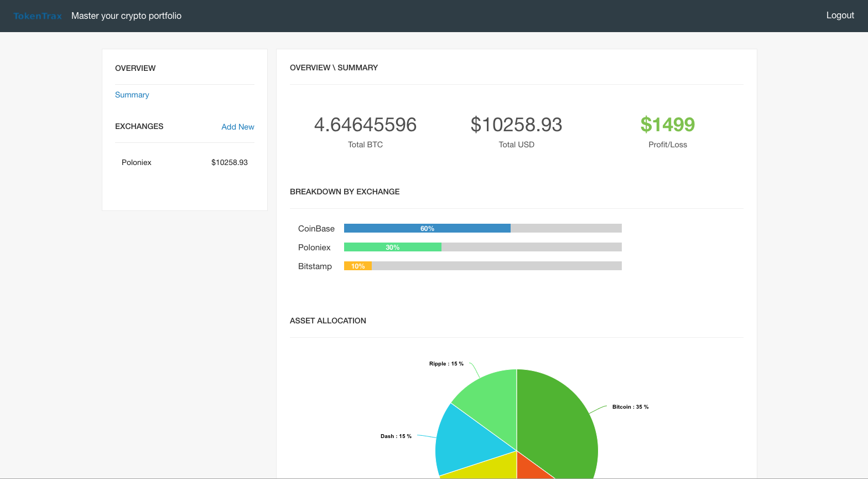Click the green Profit/Loss $1499 figure

[x=667, y=125]
